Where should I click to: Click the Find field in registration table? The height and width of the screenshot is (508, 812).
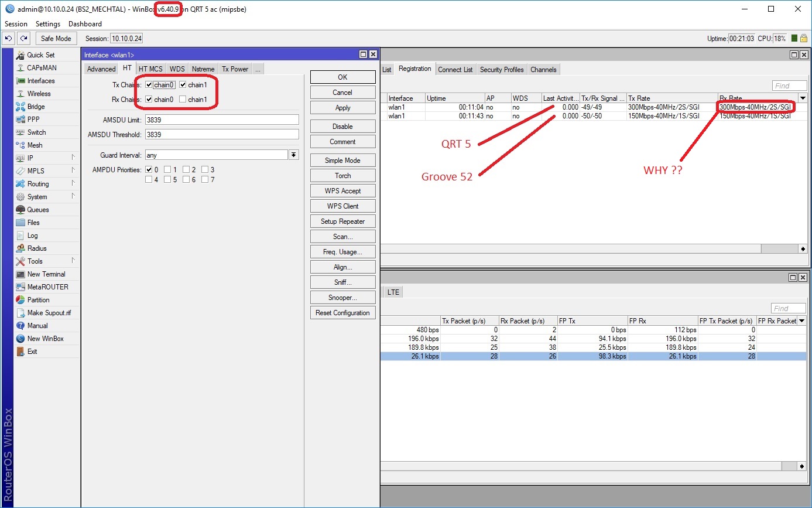[789, 86]
